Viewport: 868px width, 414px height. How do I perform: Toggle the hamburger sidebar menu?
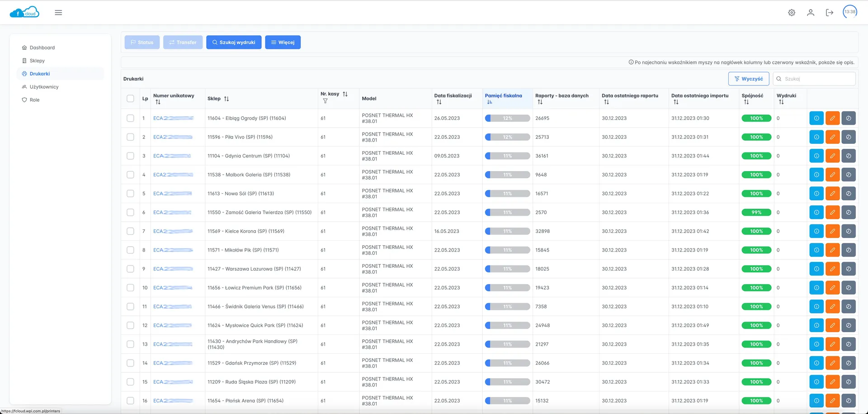point(58,13)
